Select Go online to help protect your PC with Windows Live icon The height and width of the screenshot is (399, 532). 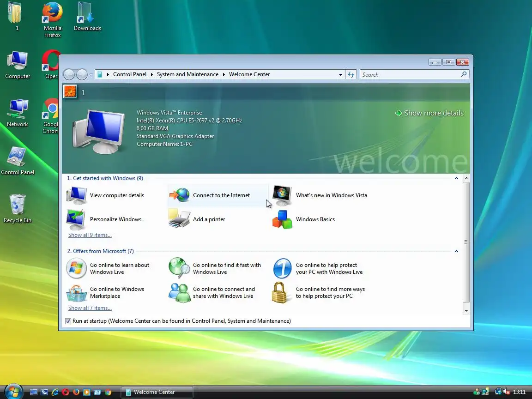pos(282,268)
